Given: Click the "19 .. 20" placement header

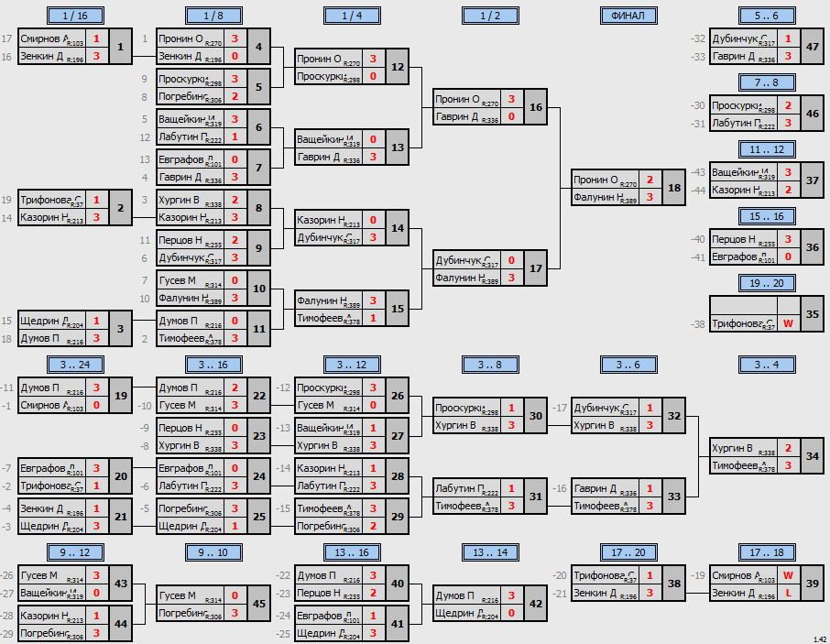Looking at the screenshot, I should (767, 283).
